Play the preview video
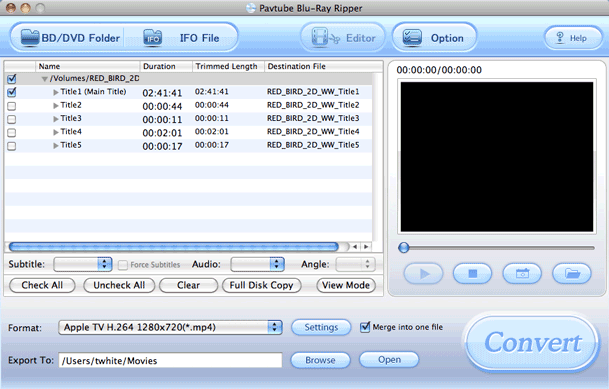 (x=424, y=274)
